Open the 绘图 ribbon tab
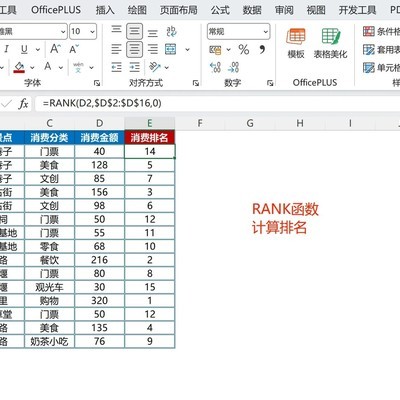Viewport: 400px width, 400px height. (x=137, y=10)
